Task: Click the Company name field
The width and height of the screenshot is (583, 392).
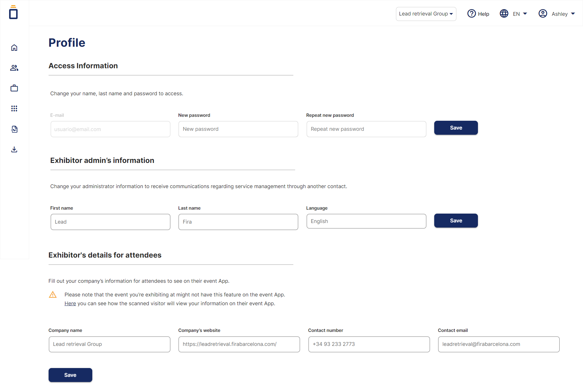Action: coord(110,344)
